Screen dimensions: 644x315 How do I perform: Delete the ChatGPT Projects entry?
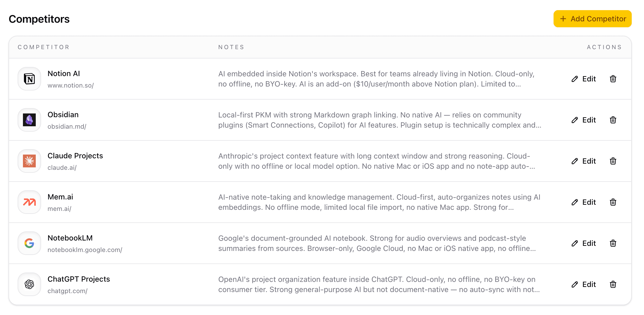613,284
